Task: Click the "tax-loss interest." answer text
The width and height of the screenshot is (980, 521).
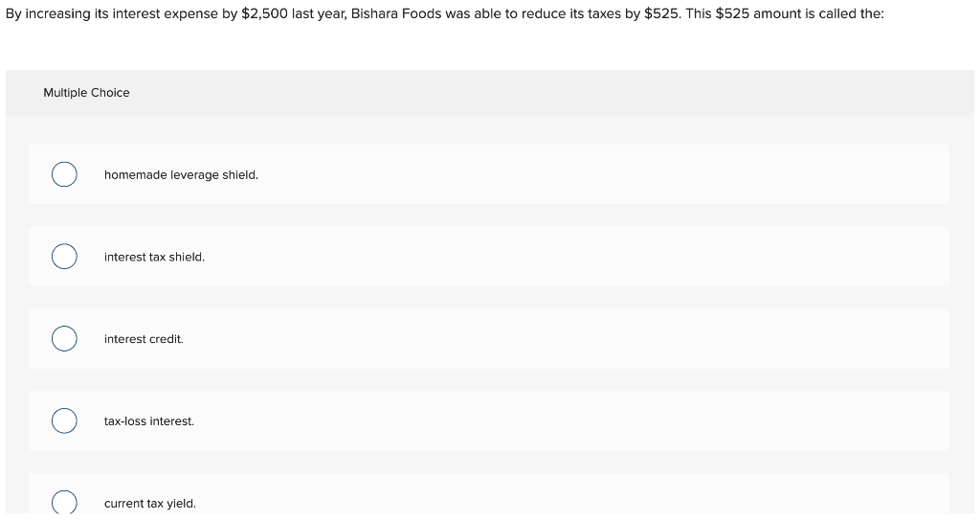Action: (149, 421)
